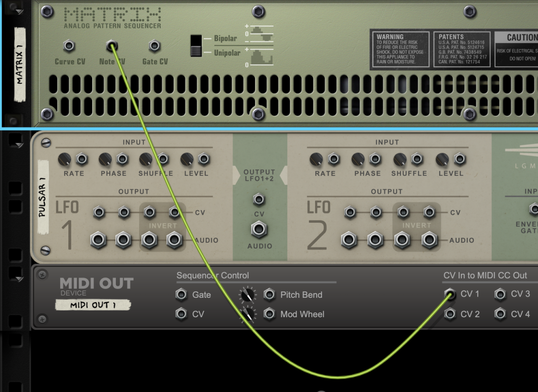Collapse the MIDI Out device fold arrow
This screenshot has width=538, height=392.
click(20, 279)
